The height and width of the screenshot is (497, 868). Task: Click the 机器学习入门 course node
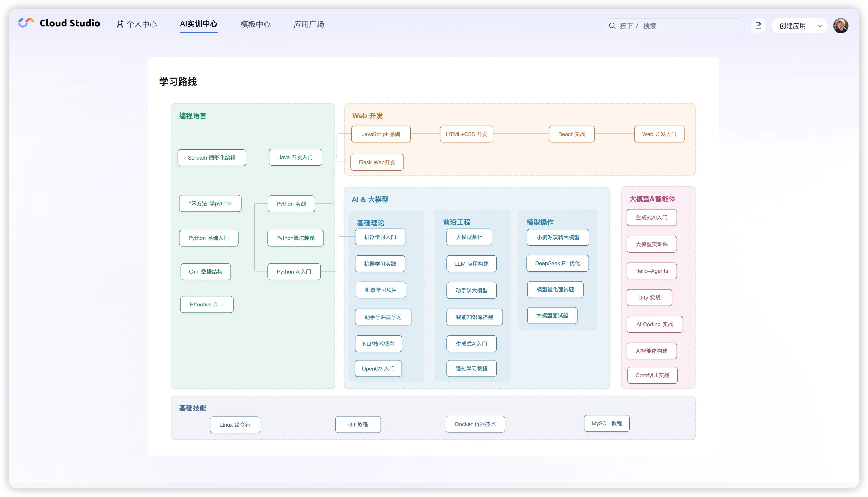[x=380, y=237]
